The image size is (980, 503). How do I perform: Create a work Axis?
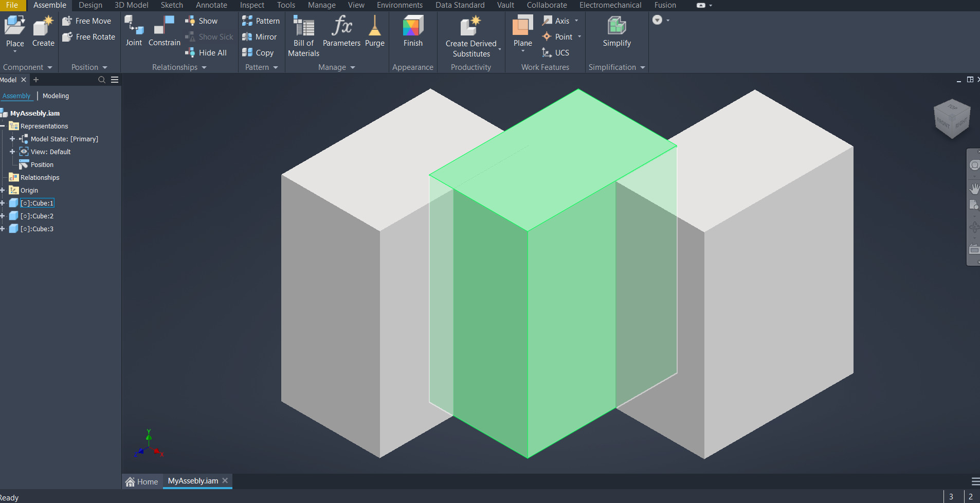pos(556,21)
